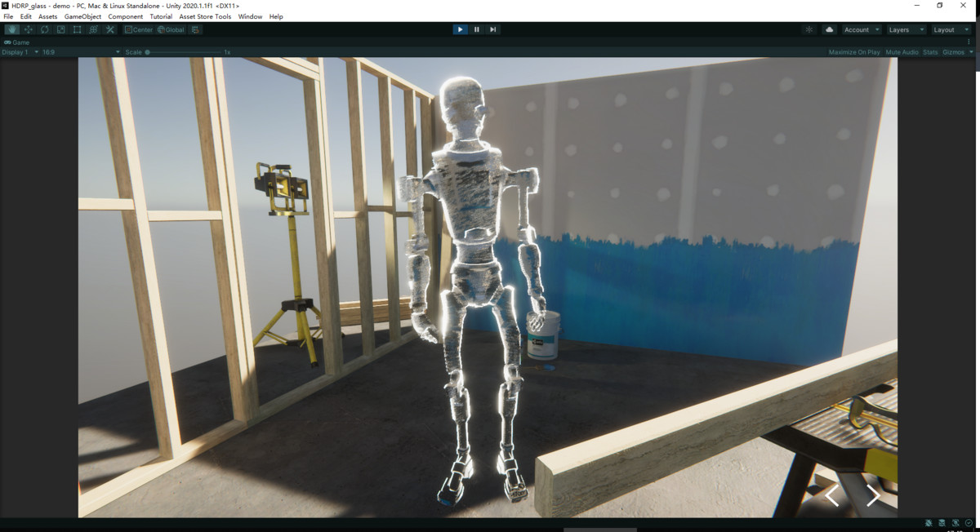Select the Move tool
Image resolution: width=980 pixels, height=532 pixels.
click(28, 29)
